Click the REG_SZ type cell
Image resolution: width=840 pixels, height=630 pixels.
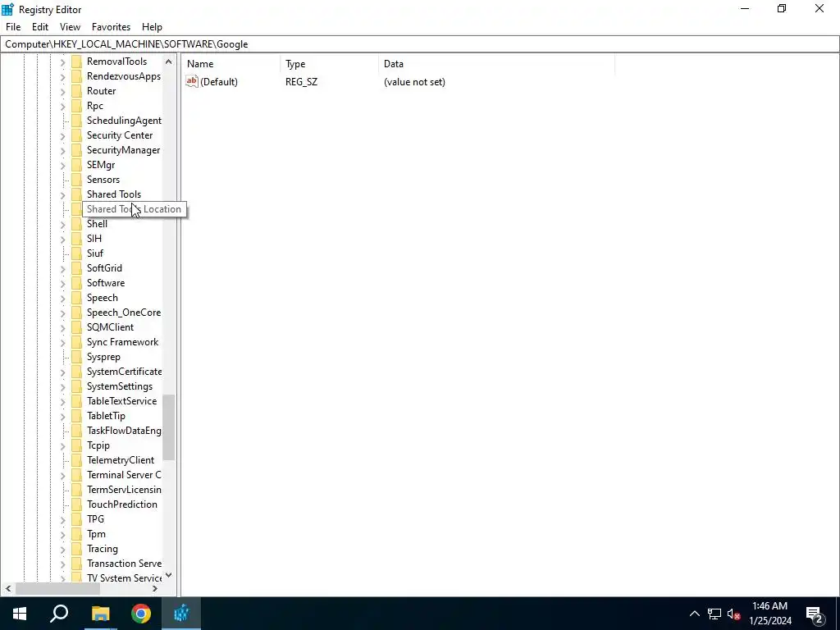coord(301,82)
